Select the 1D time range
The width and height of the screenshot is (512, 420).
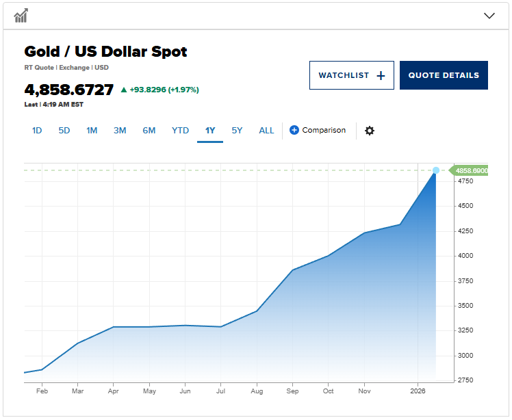pos(37,131)
